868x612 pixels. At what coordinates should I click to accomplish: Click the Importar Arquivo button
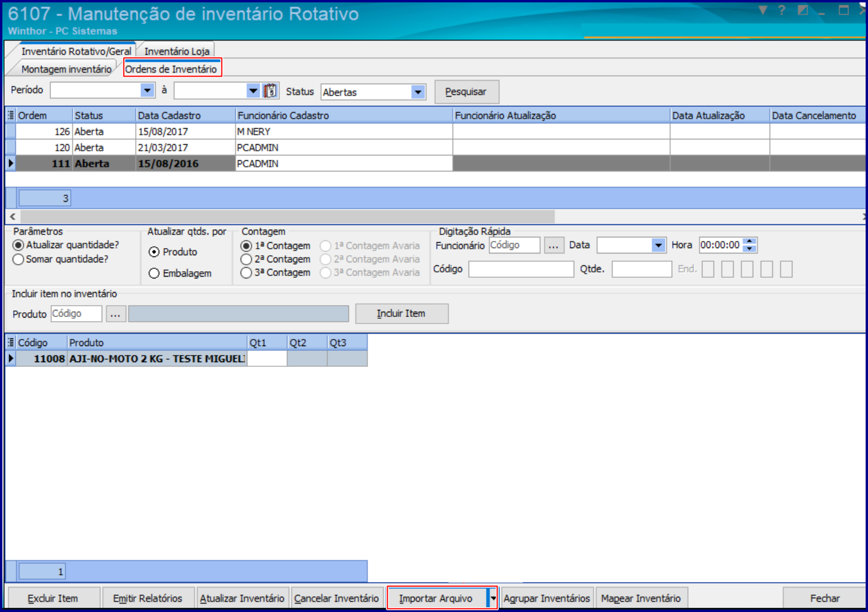pyautogui.click(x=436, y=598)
